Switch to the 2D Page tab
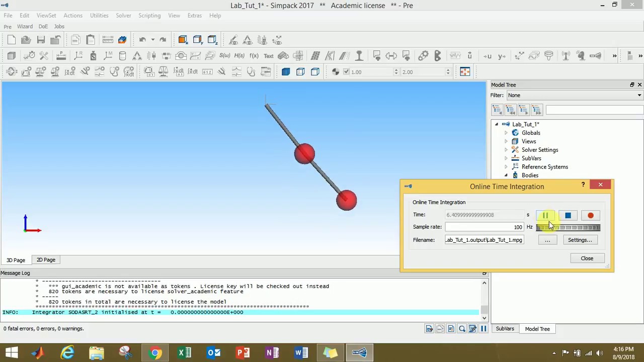Viewport: 644px width, 362px height. (46, 260)
